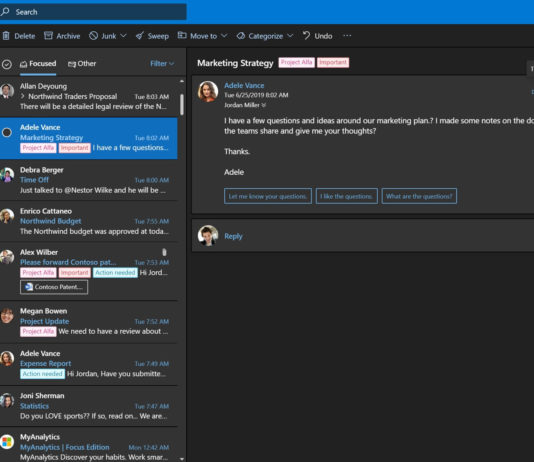Choose suggested reply Let me know your questions
534x462 pixels.
(268, 196)
